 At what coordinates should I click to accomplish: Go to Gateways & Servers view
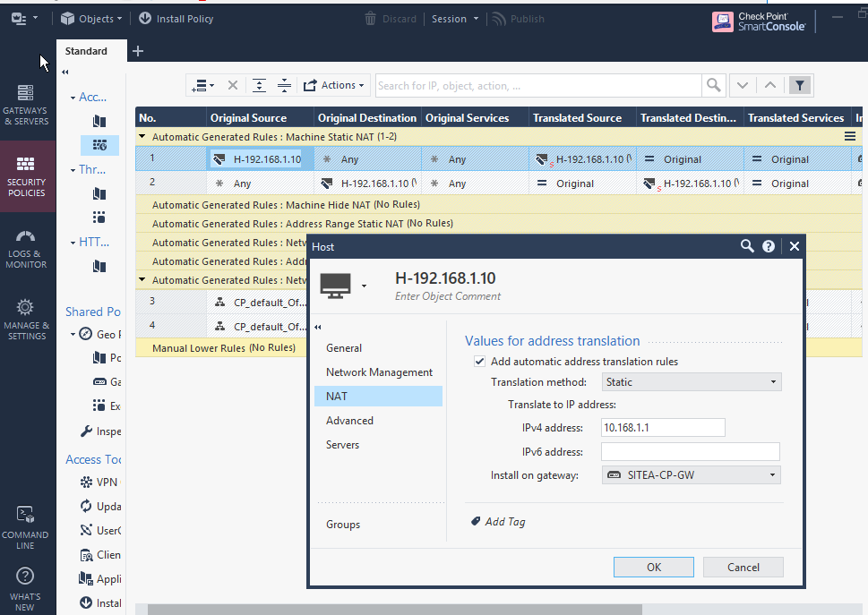click(x=26, y=105)
